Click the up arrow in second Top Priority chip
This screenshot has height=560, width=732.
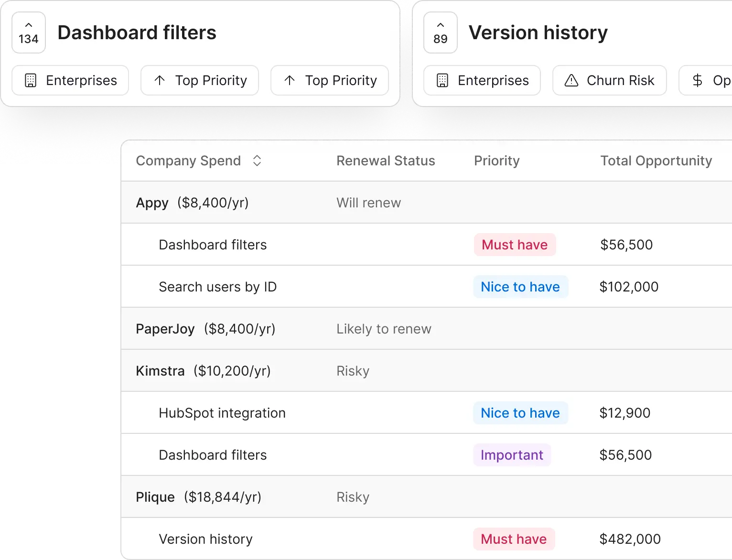(290, 80)
